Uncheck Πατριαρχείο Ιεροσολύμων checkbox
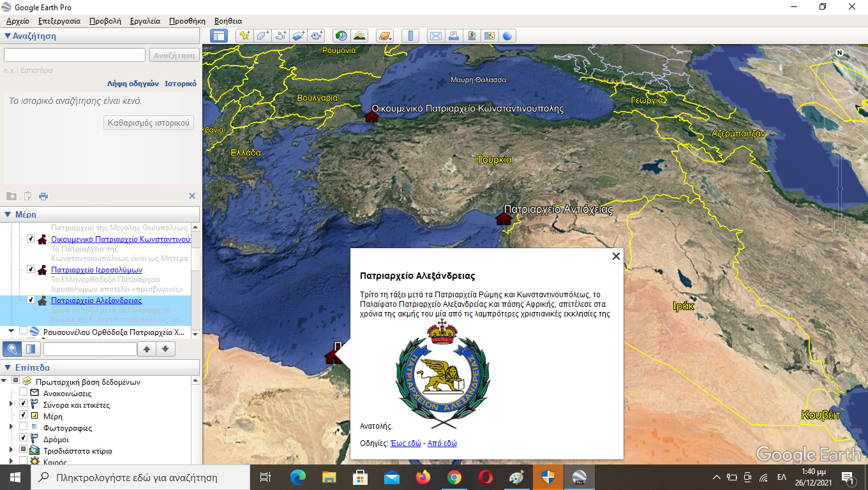The height and width of the screenshot is (490, 868). tap(31, 269)
